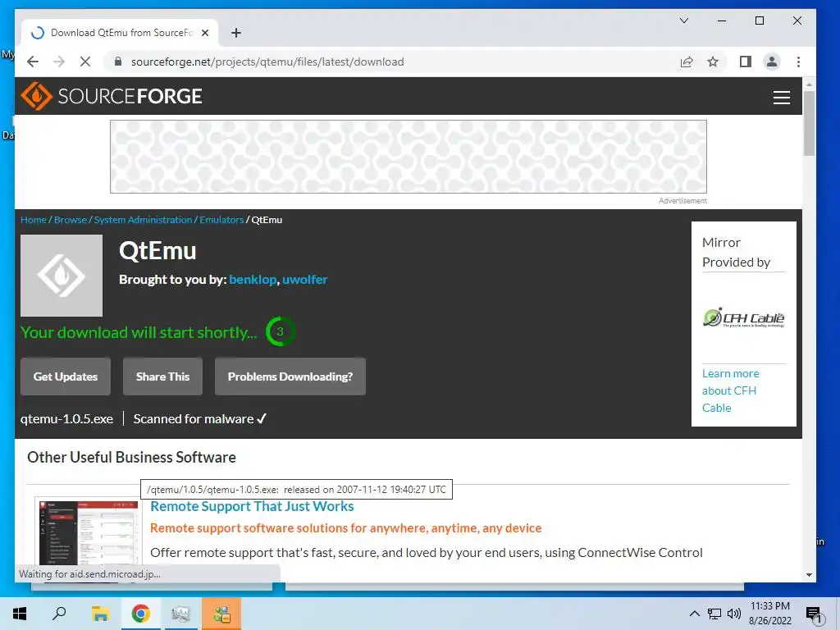Open tab search chevron in title bar
840x630 pixels.
[684, 21]
